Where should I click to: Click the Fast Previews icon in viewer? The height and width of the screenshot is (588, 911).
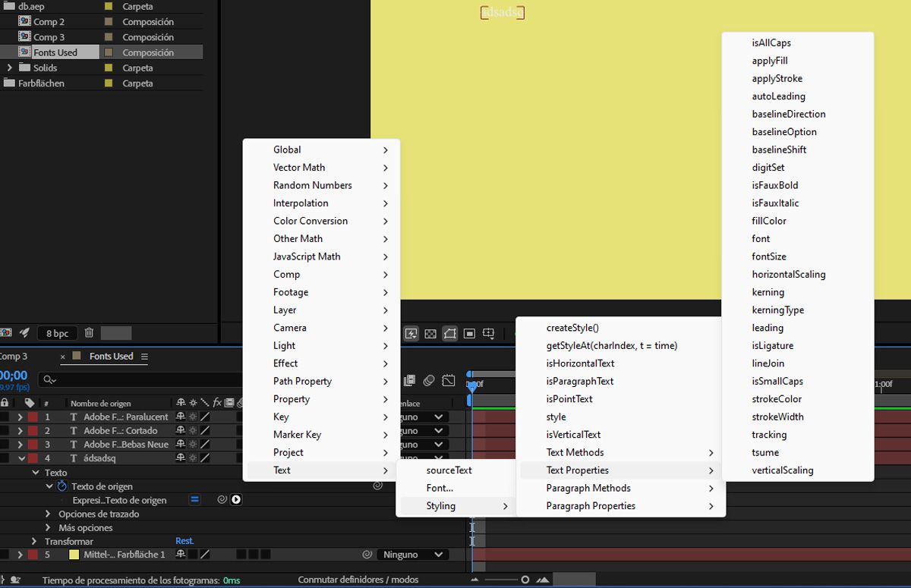411,334
